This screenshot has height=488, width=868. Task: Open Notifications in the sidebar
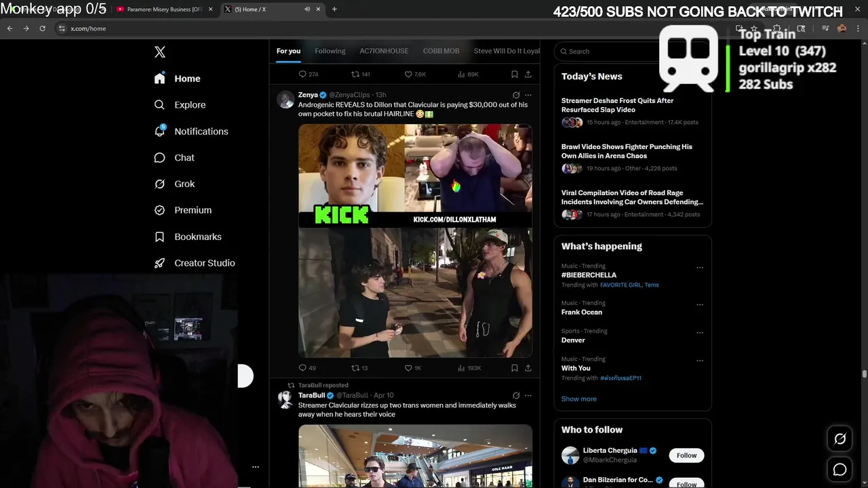click(191, 131)
